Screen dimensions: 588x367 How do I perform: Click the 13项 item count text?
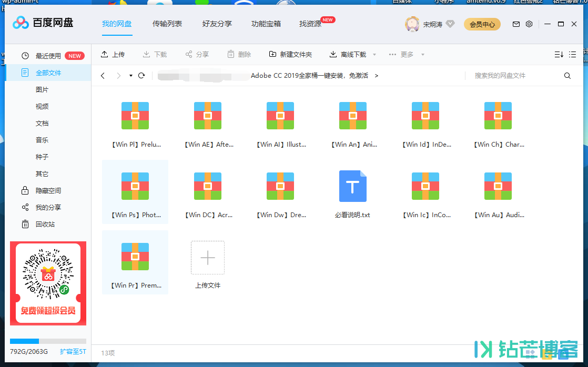108,353
